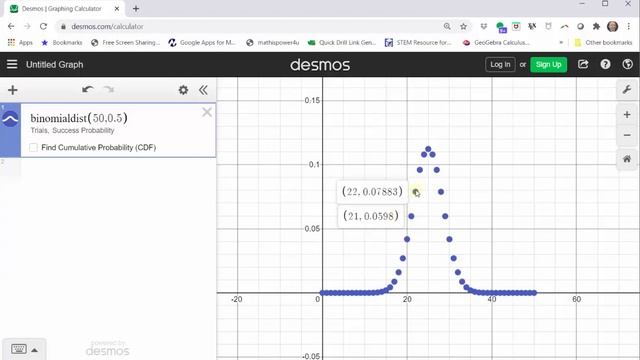Add a new expression item with plus

[13, 90]
